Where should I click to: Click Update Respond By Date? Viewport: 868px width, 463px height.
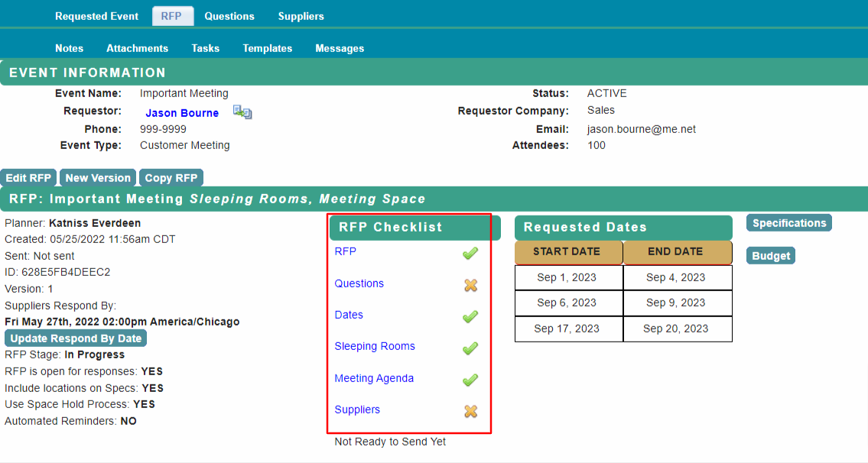click(75, 338)
